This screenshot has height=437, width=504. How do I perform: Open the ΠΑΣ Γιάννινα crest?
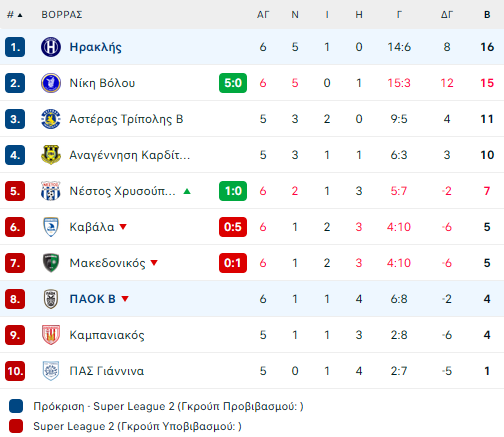point(51,371)
